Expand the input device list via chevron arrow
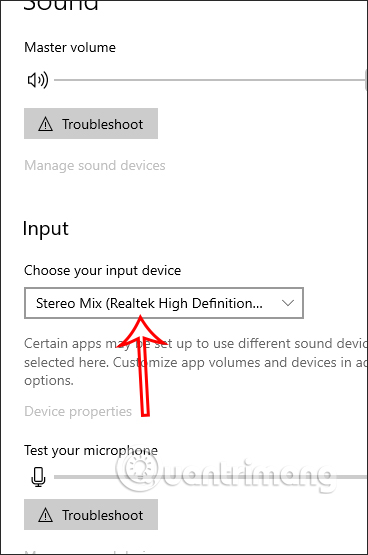The image size is (368, 555). [x=288, y=303]
